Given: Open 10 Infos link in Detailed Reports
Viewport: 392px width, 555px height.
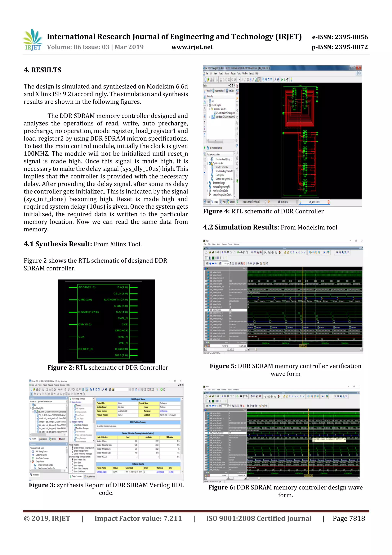Looking at the screenshot, I should click(x=171, y=472).
